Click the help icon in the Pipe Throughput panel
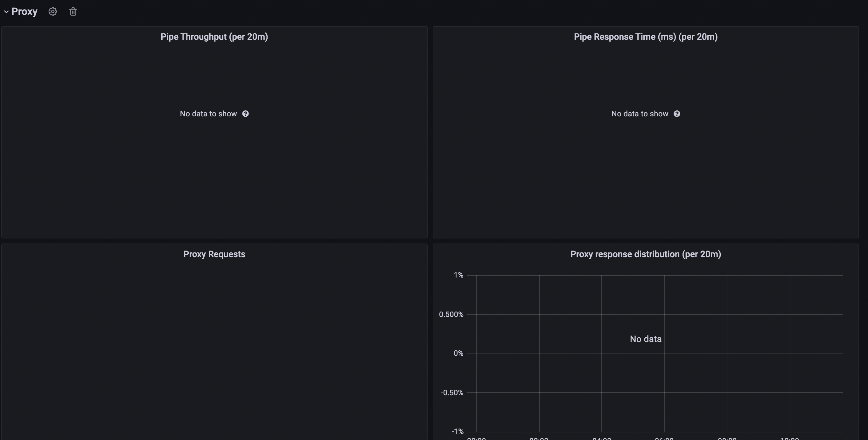The height and width of the screenshot is (440, 868). [245, 114]
